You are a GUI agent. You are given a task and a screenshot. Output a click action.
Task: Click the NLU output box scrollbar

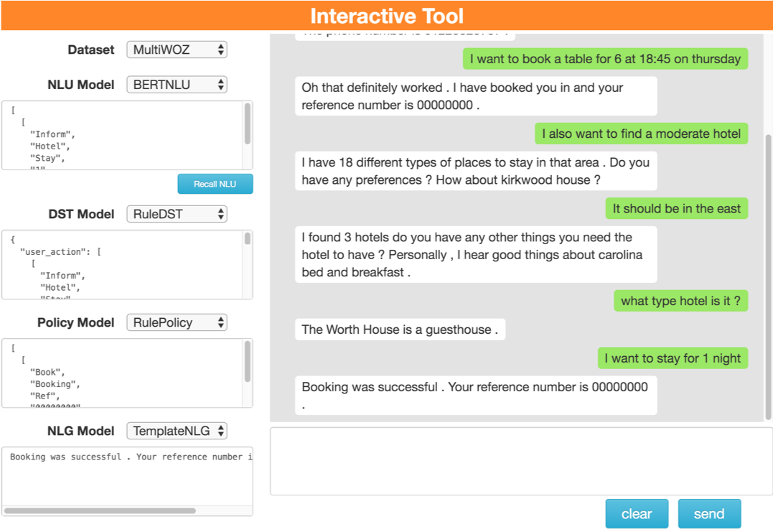click(248, 124)
